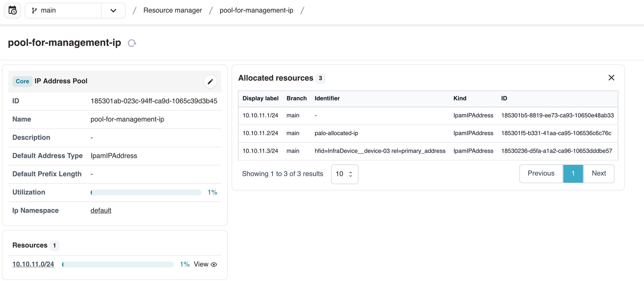644x281 pixels.
Task: Go to Resource manager breadcrumb
Action: click(173, 10)
